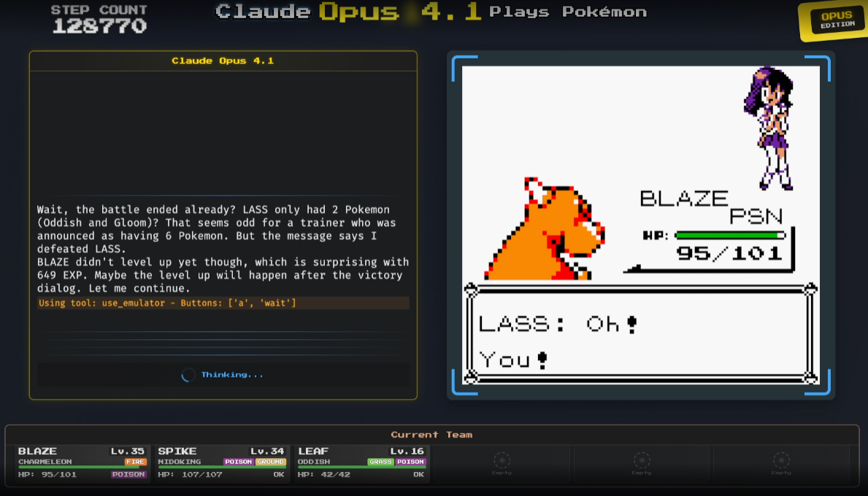Click the third empty team slot icon
Image resolution: width=868 pixels, height=496 pixels.
781,460
